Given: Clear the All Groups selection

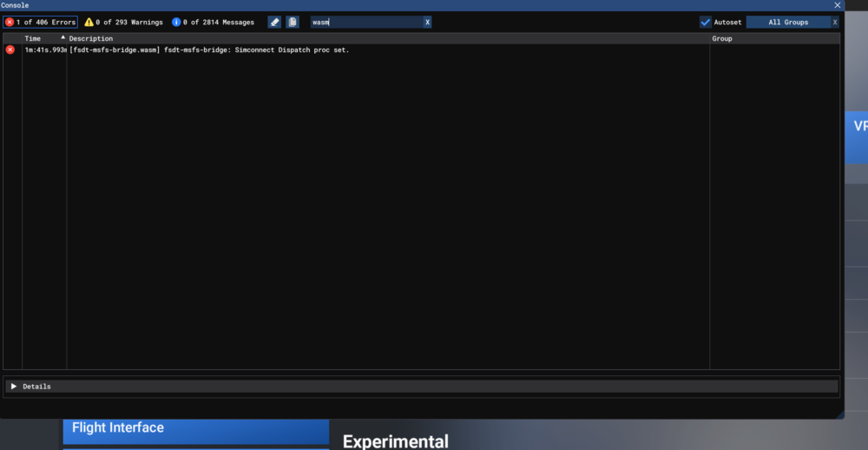Looking at the screenshot, I should pyautogui.click(x=835, y=22).
